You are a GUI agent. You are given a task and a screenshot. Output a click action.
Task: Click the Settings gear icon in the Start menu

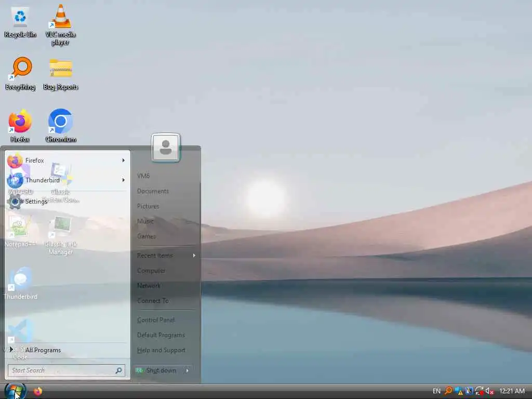tap(15, 201)
